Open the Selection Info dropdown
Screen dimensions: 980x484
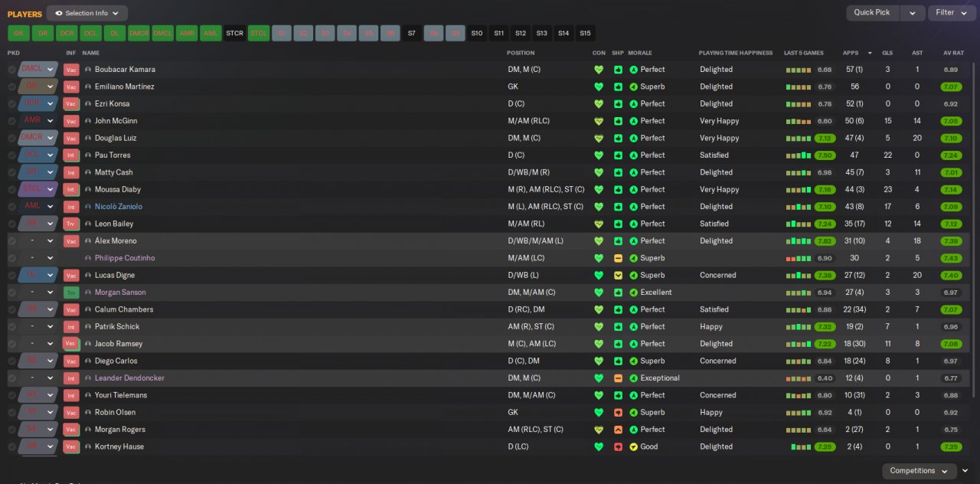tap(87, 13)
